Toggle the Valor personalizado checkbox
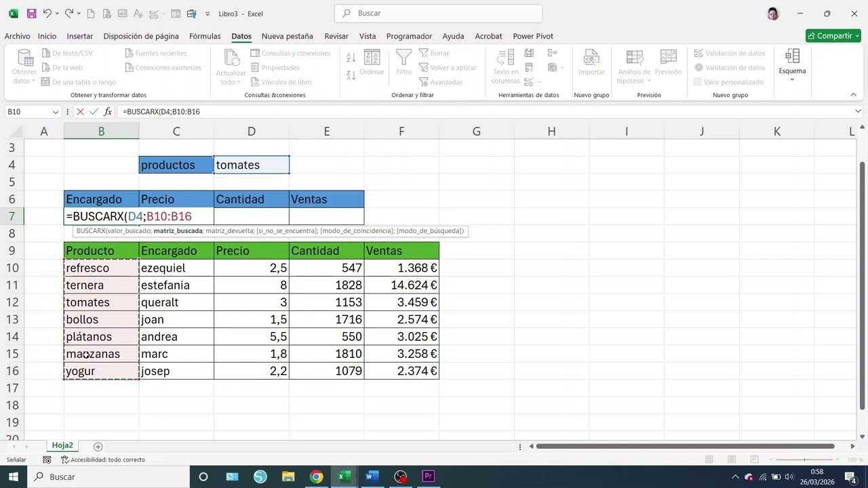Image resolution: width=868 pixels, height=488 pixels. pos(697,82)
